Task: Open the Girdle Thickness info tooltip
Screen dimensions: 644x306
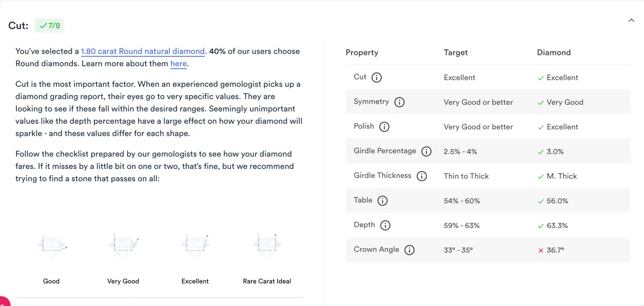Action: pos(422,176)
